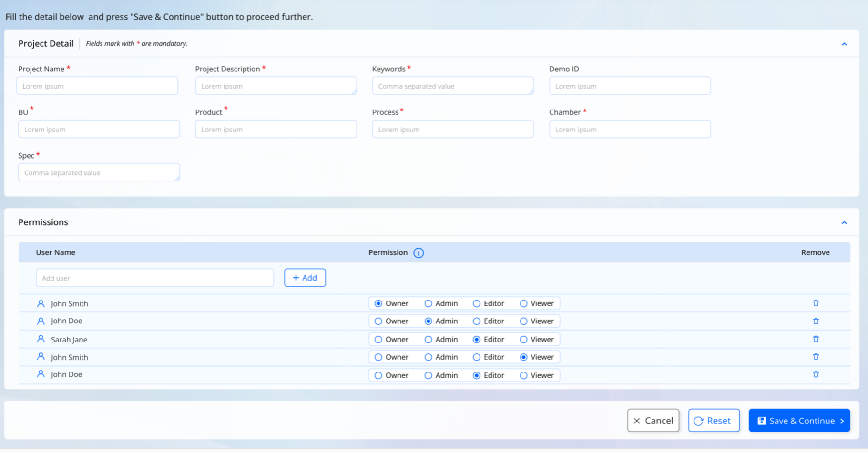Select the checked Admin radio for John Doe

[429, 321]
